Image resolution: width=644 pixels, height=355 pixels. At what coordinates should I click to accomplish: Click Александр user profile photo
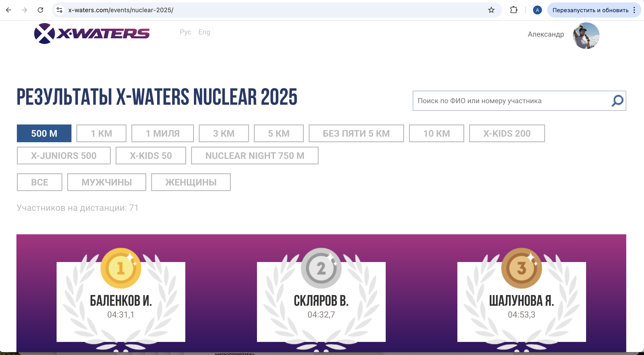pos(586,35)
